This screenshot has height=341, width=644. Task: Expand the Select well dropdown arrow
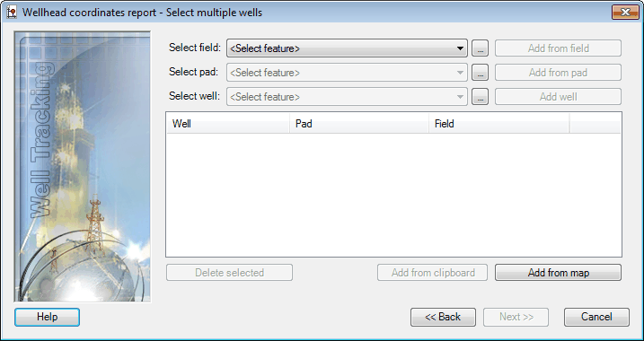click(x=460, y=97)
